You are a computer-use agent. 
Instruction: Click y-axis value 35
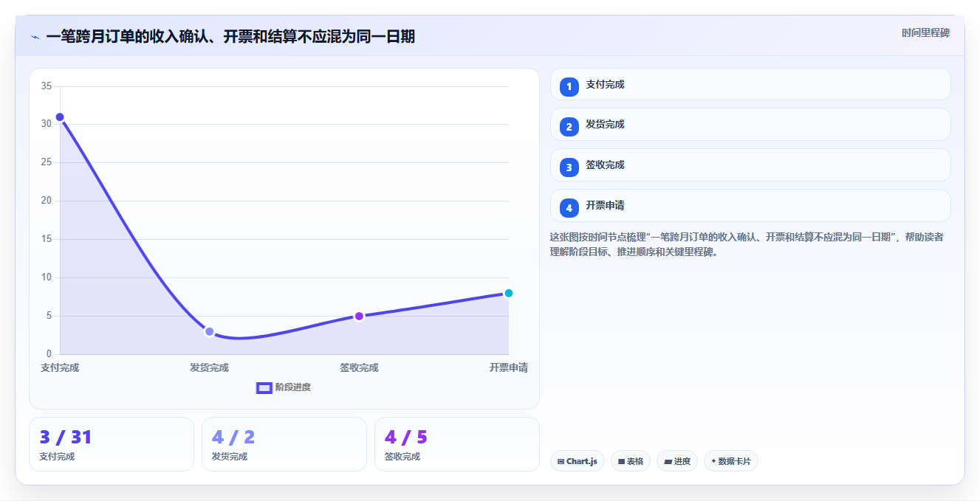[47, 86]
